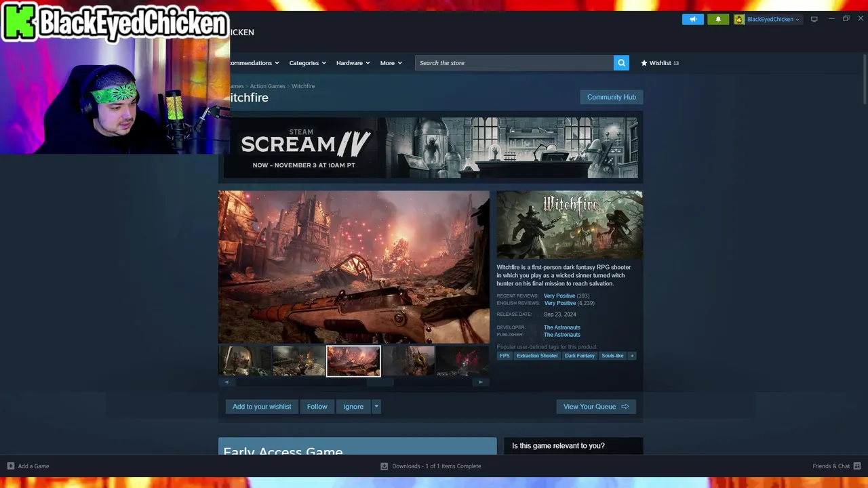Open the Community Hub
This screenshot has height=488, width=868.
click(612, 97)
